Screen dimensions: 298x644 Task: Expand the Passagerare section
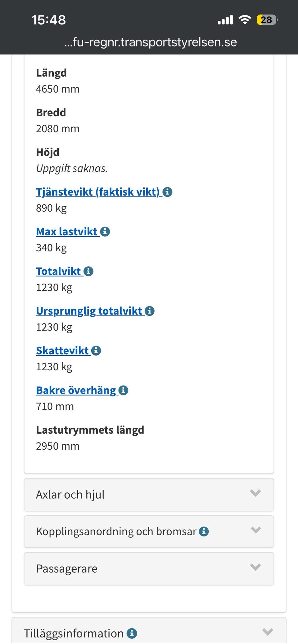point(149,569)
